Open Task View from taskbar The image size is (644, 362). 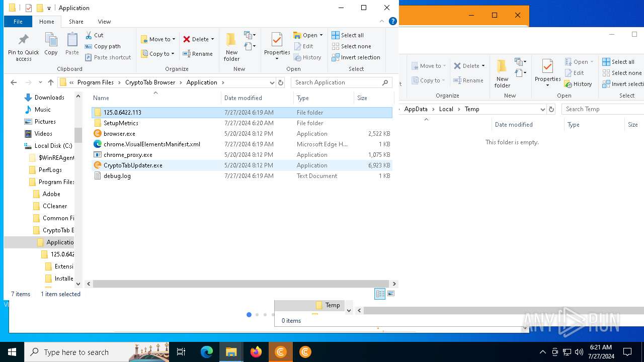181,352
